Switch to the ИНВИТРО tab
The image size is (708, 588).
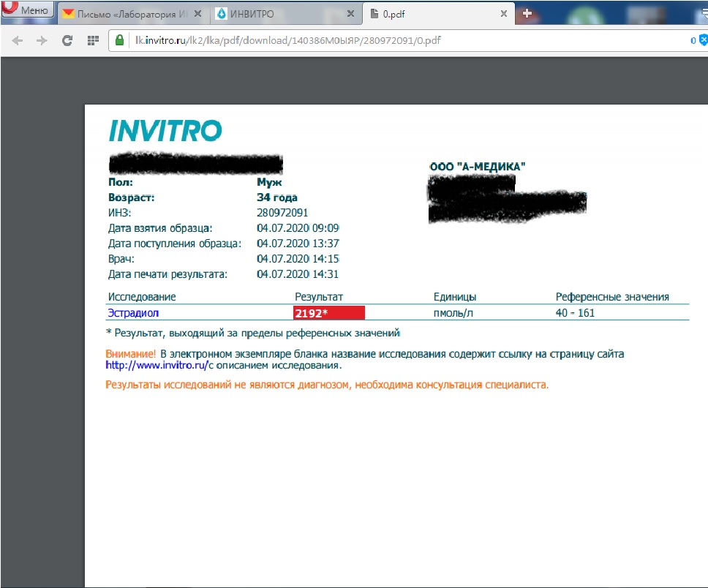286,14
